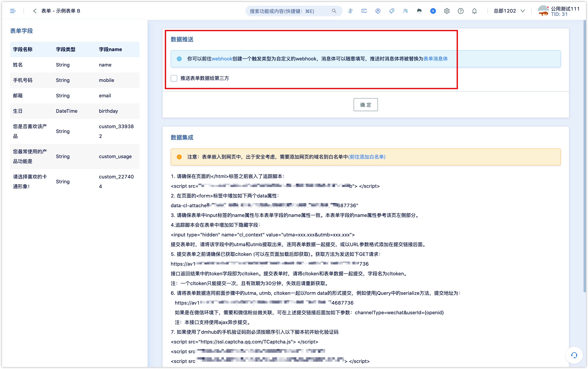The height and width of the screenshot is (369, 588).
Task: Click the birthday field name value
Action: 108,111
